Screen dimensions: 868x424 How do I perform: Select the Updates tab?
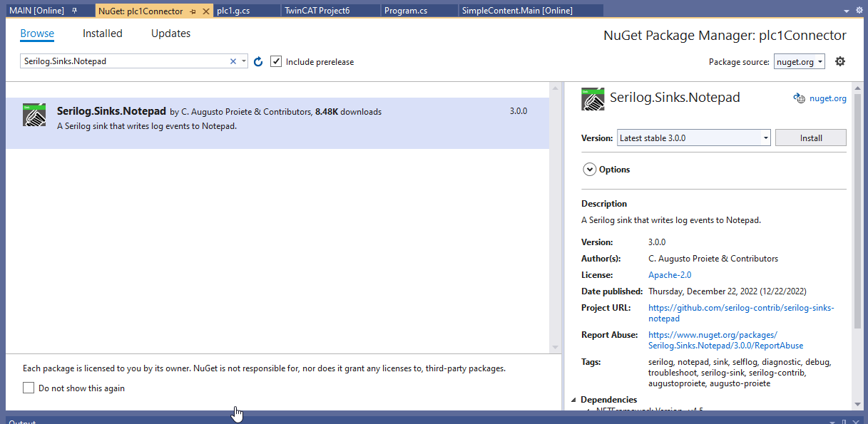[171, 33]
